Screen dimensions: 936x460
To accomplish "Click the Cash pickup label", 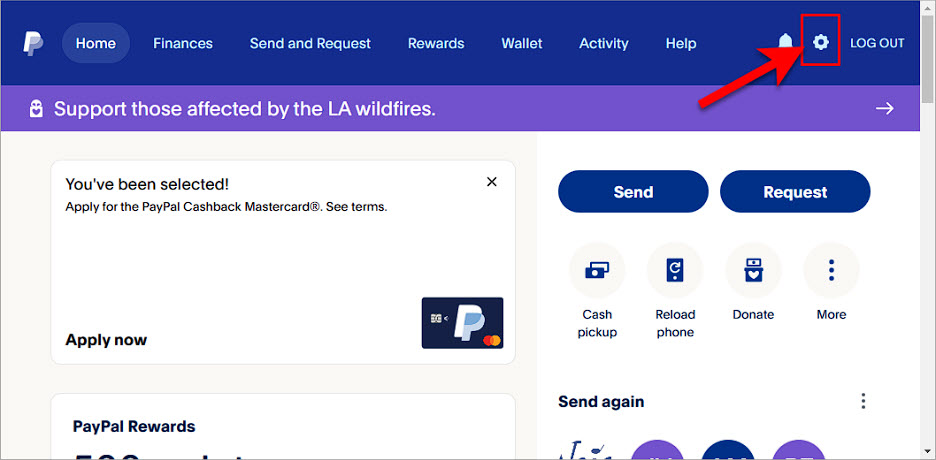I will (x=597, y=323).
